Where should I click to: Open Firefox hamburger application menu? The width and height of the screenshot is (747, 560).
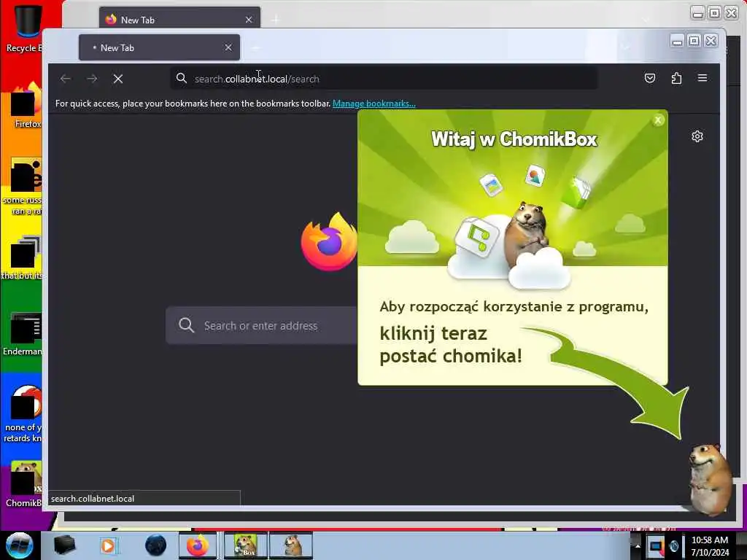703,78
